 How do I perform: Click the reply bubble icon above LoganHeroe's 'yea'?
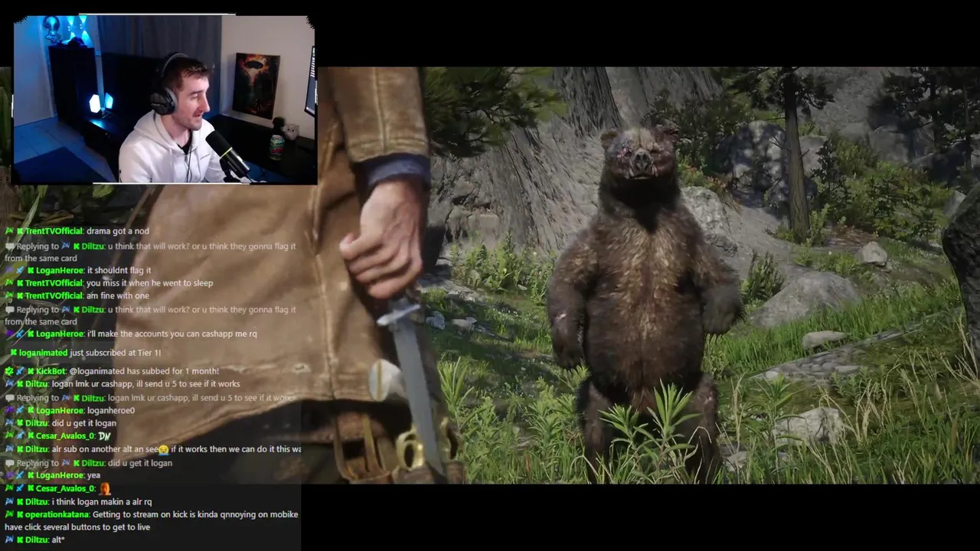[x=9, y=464]
